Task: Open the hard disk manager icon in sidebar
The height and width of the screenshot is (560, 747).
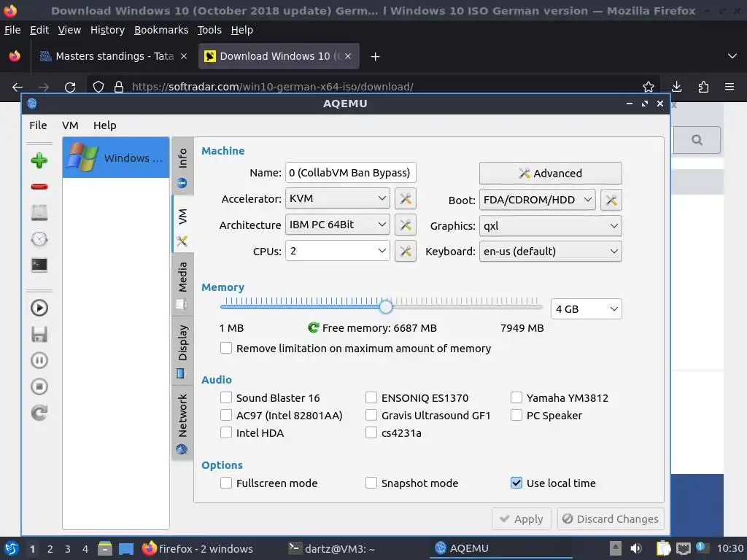Action: click(x=39, y=212)
